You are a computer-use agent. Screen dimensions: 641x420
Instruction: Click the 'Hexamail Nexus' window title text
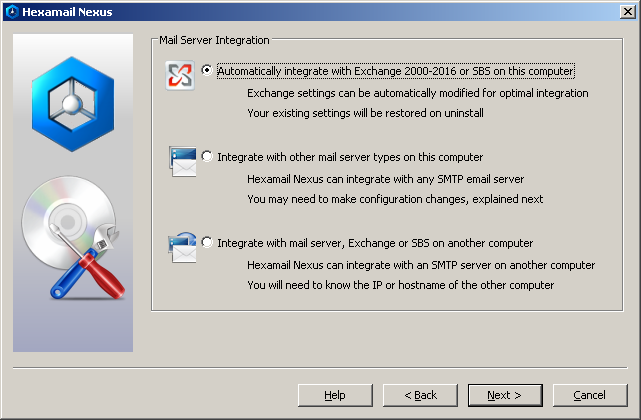pos(67,12)
